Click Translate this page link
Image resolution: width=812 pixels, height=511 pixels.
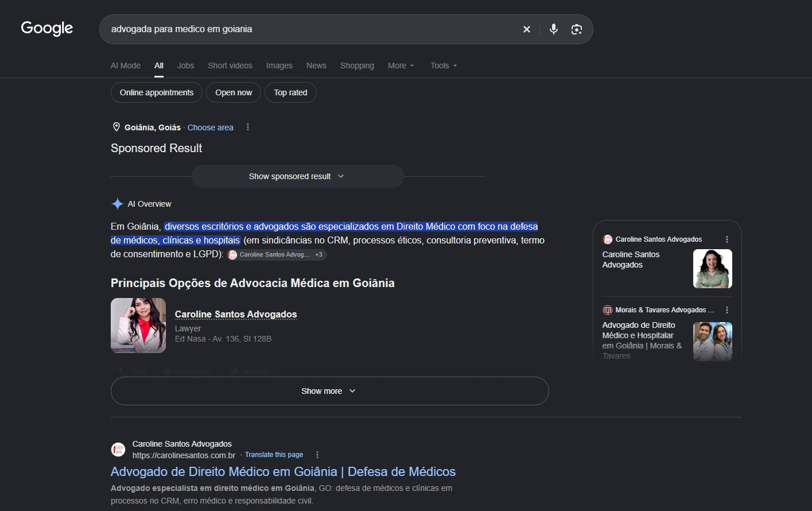[x=274, y=455]
